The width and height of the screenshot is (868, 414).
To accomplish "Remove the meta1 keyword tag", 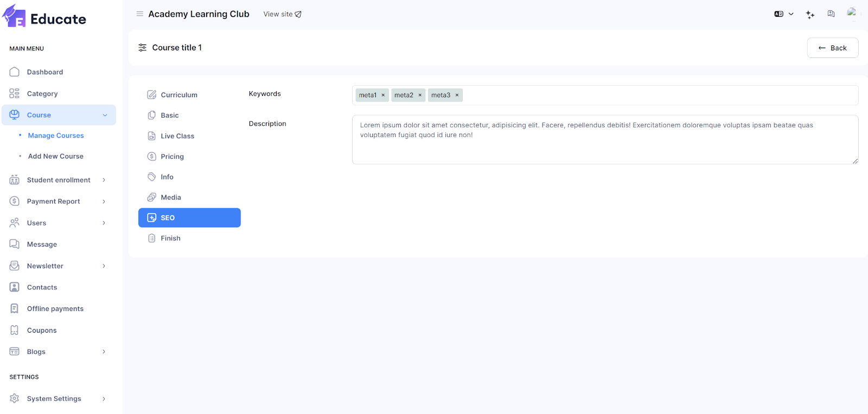I will click(383, 95).
